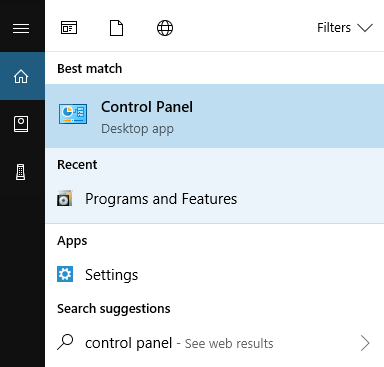The width and height of the screenshot is (384, 367).
Task: Click the devices tower icon in the sidebar
Action: coord(21,172)
